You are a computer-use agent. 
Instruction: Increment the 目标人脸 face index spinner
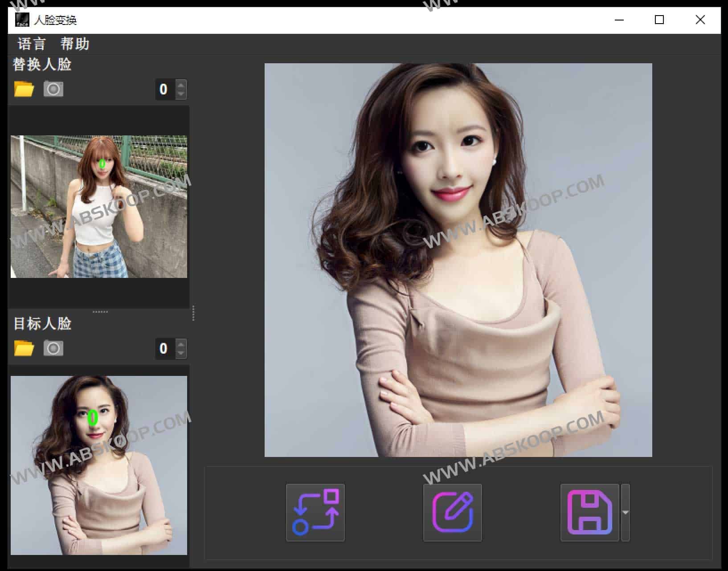point(181,344)
